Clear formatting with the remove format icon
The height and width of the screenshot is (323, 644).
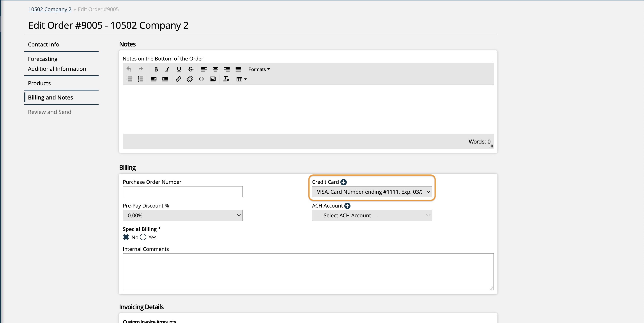(226, 79)
